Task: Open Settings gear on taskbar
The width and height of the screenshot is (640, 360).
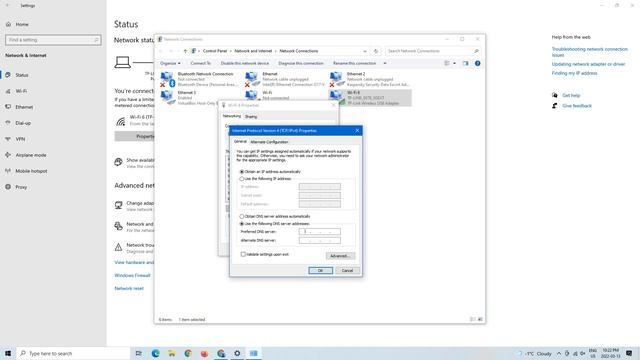Action: pos(237,353)
